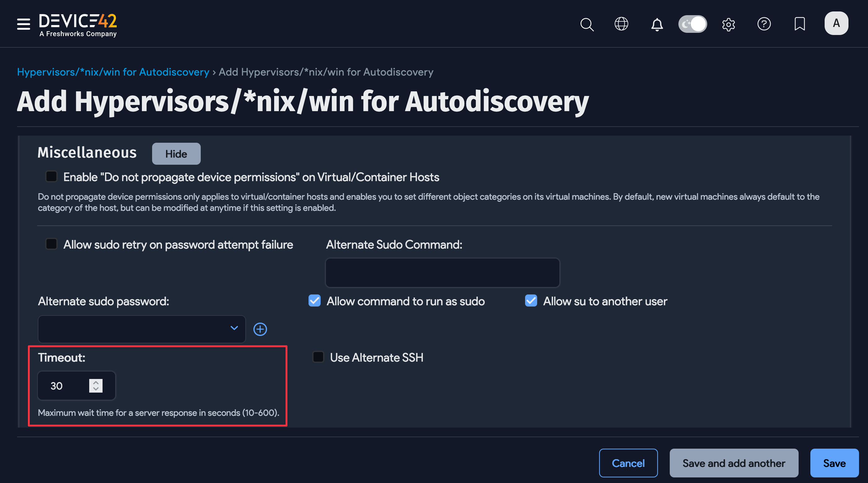Open the globe language icon
Viewport: 868px width, 483px height.
(621, 24)
